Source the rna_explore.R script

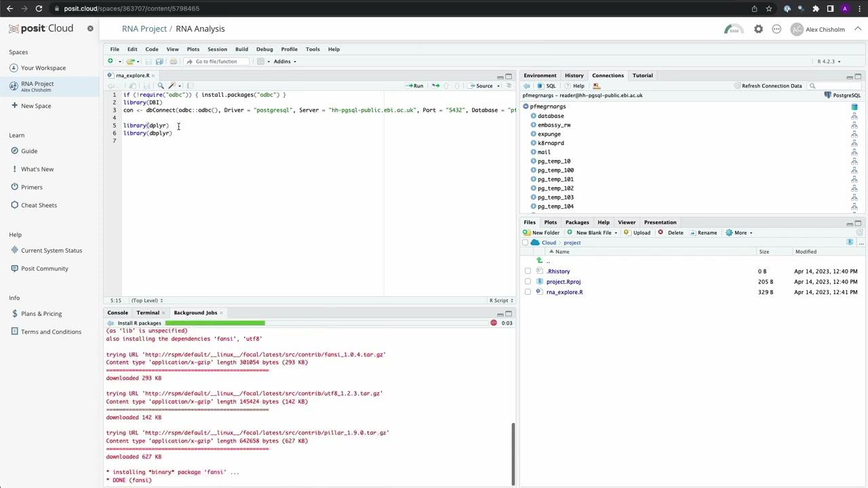483,85
